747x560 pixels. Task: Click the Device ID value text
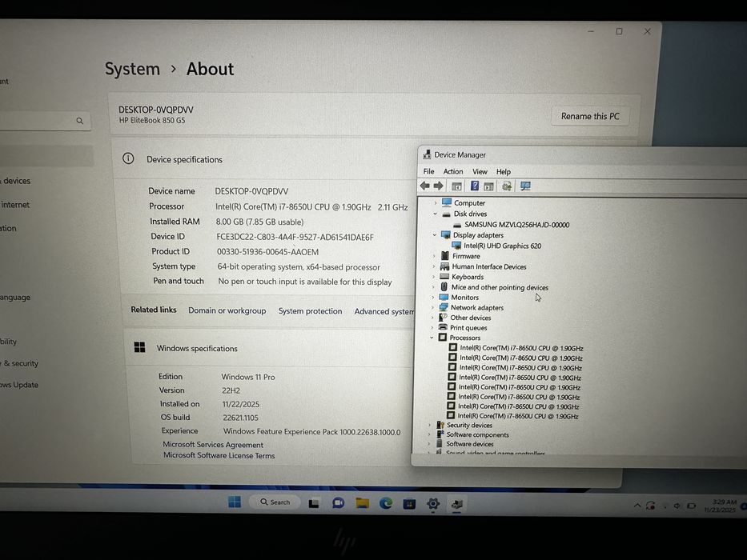295,237
